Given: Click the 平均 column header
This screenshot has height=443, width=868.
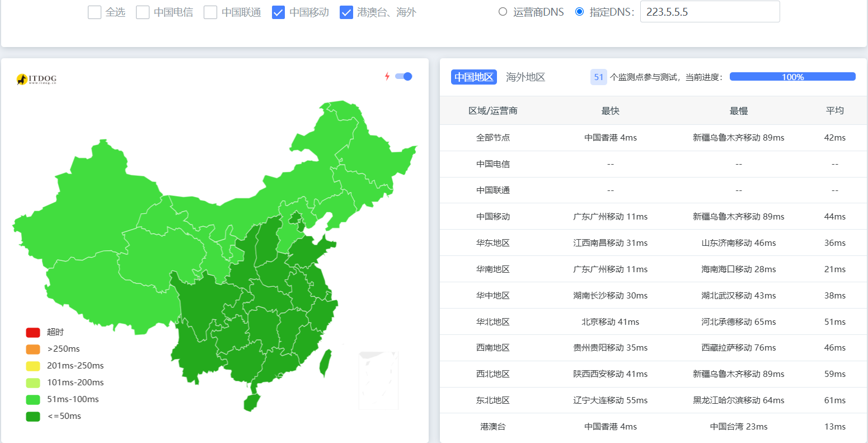Looking at the screenshot, I should coord(835,111).
